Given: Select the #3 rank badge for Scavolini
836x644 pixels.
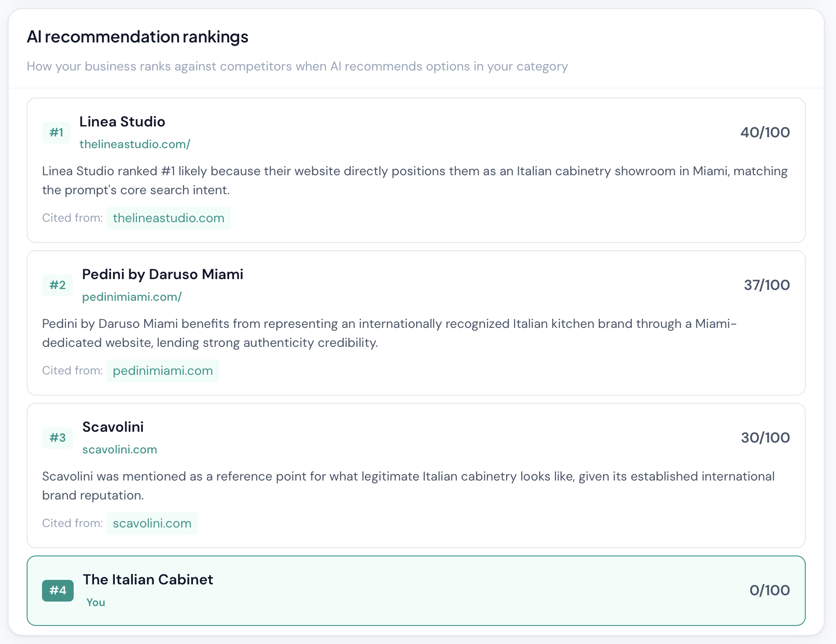Looking at the screenshot, I should (57, 437).
